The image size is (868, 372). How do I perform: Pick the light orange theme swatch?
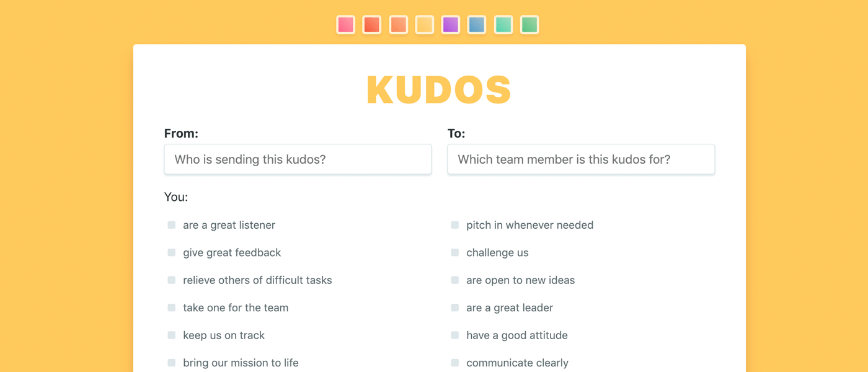click(398, 25)
